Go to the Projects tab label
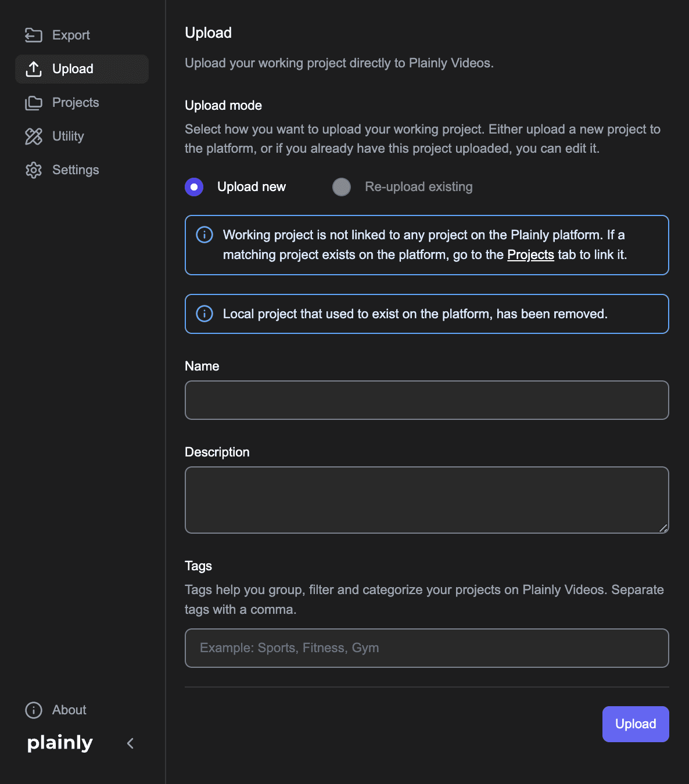This screenshot has height=784, width=689. pyautogui.click(x=76, y=103)
